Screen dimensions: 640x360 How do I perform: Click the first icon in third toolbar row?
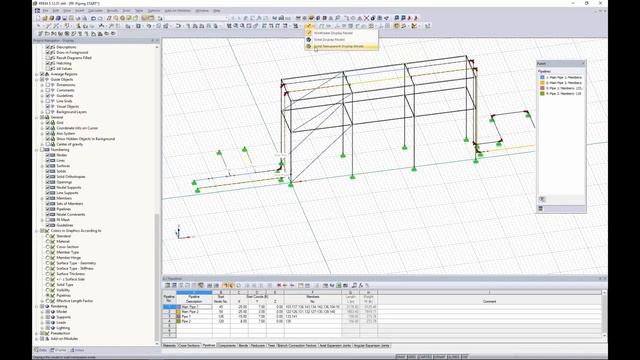click(40, 33)
